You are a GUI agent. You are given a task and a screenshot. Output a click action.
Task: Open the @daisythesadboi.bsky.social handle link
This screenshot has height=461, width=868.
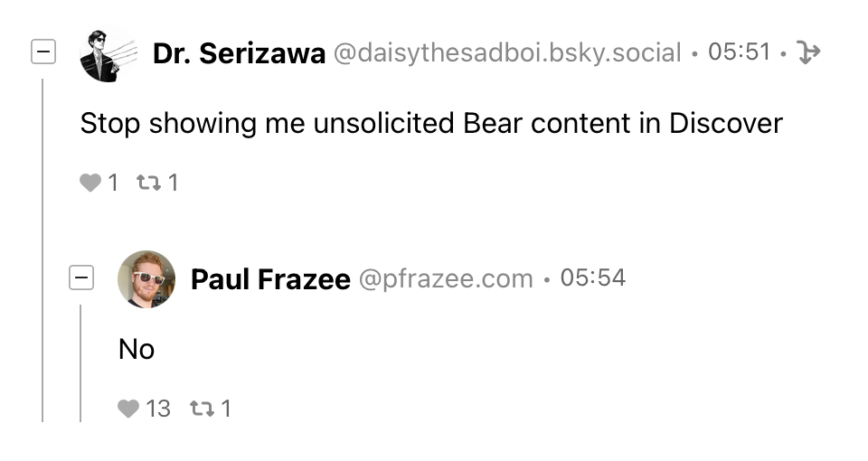(x=507, y=53)
